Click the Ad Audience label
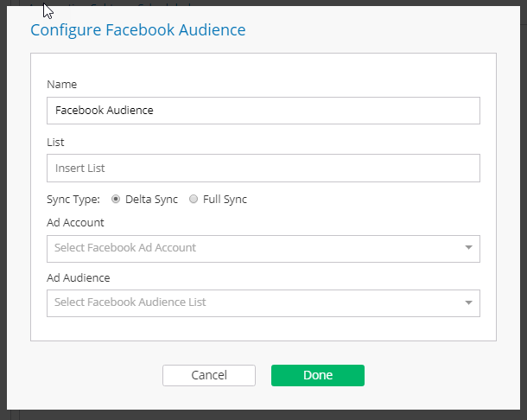Screen dimensions: 527x420 [x=79, y=277]
